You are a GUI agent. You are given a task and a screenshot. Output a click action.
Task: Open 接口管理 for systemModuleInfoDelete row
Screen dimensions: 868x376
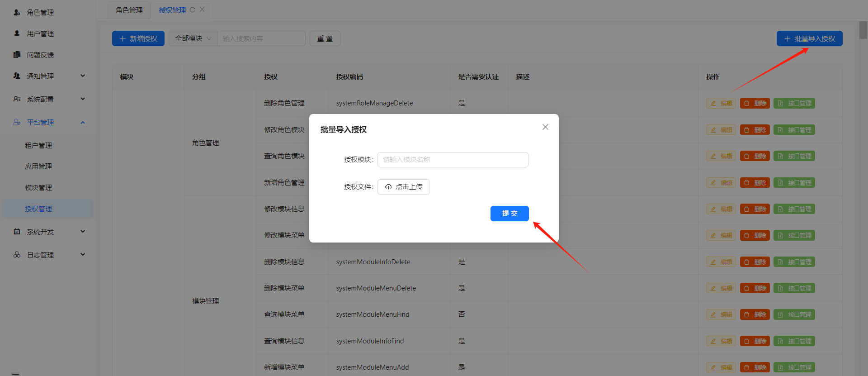794,262
